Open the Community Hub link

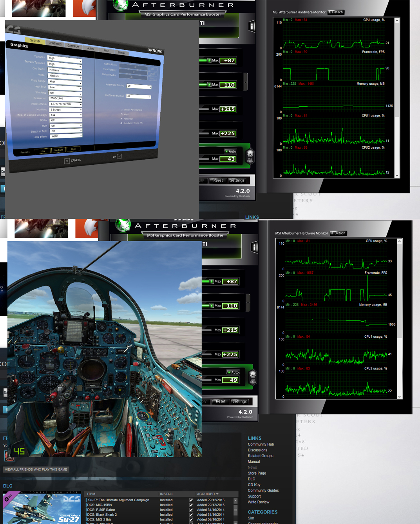pos(261,444)
